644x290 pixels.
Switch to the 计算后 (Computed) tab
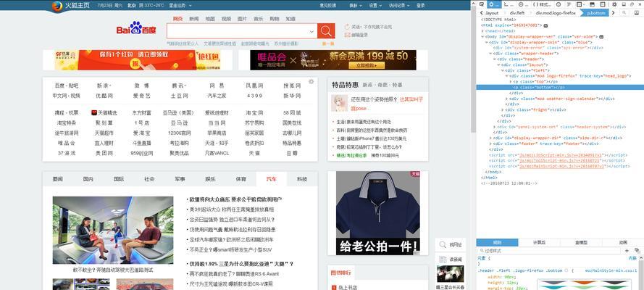[539, 242]
